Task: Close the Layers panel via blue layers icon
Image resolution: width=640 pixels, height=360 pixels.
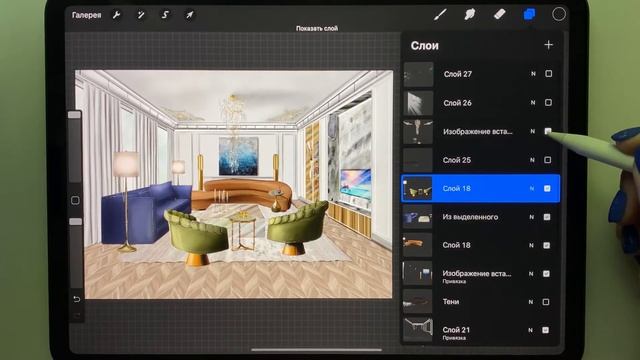Action: pos(529,14)
